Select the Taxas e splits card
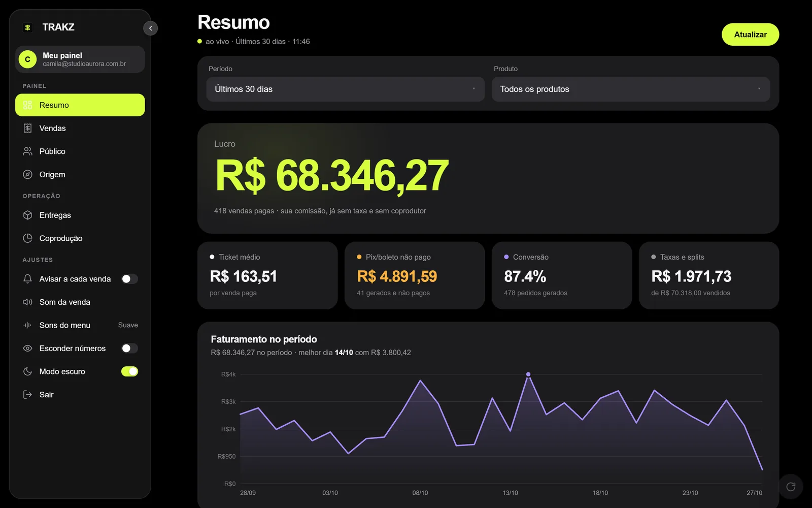812x508 pixels. coord(709,275)
